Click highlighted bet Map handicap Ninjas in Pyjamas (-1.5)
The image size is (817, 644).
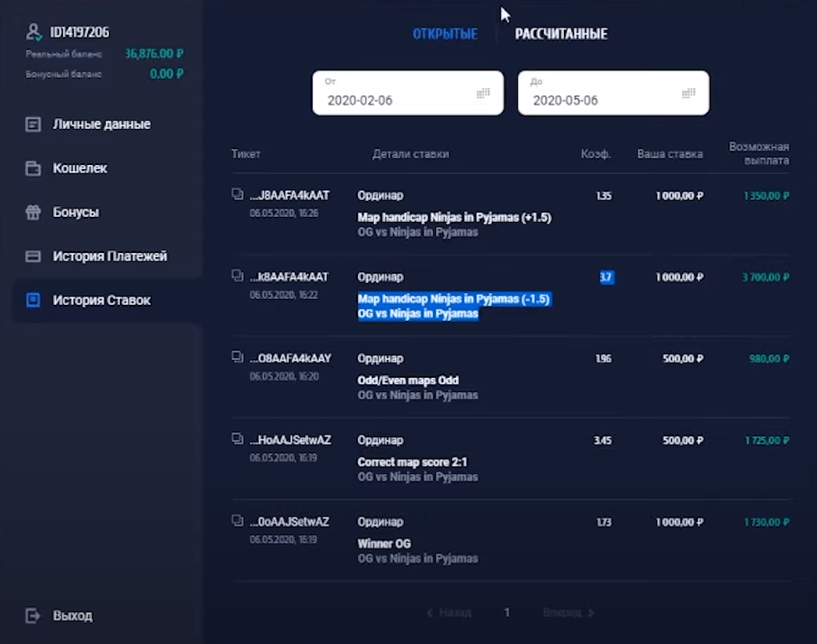click(454, 299)
